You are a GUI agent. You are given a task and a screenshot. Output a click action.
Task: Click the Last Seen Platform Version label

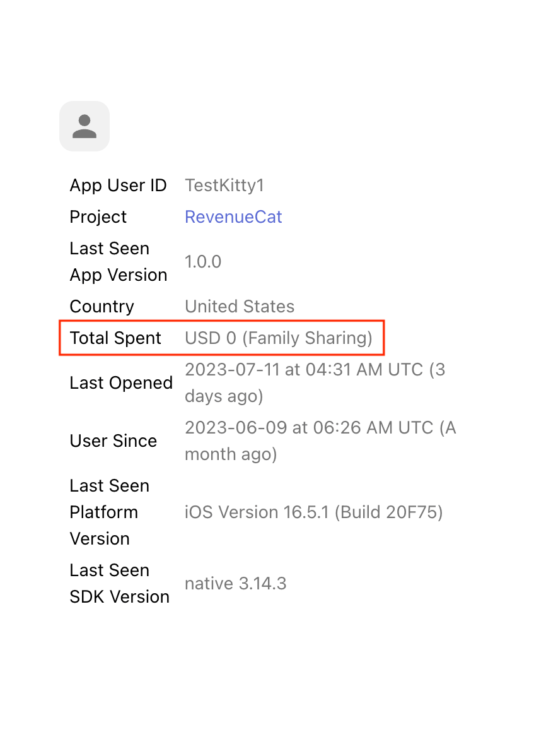pos(110,512)
